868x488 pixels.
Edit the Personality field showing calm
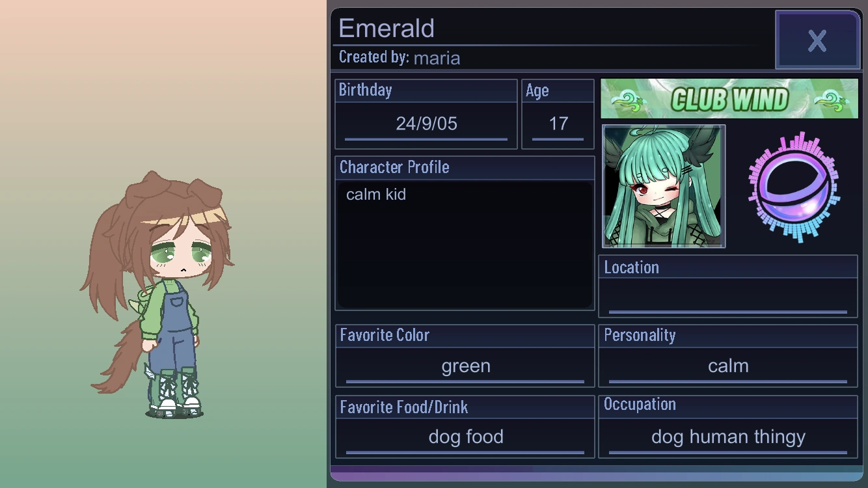728,366
